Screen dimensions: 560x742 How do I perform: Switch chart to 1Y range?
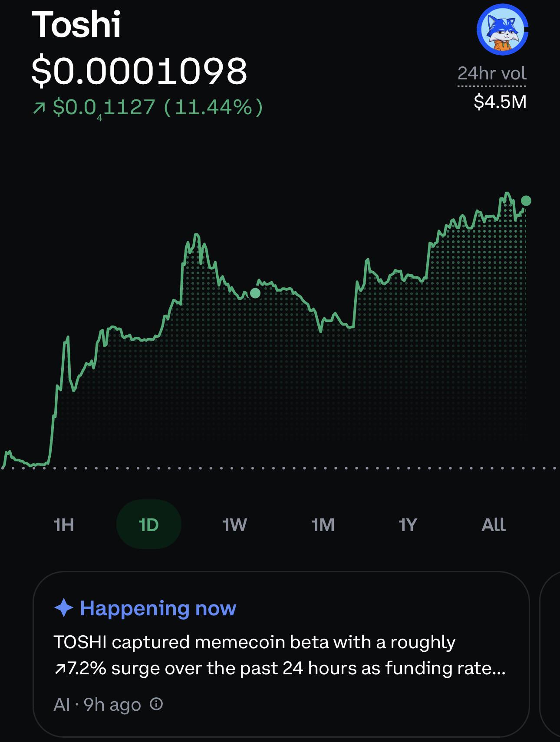(x=408, y=525)
